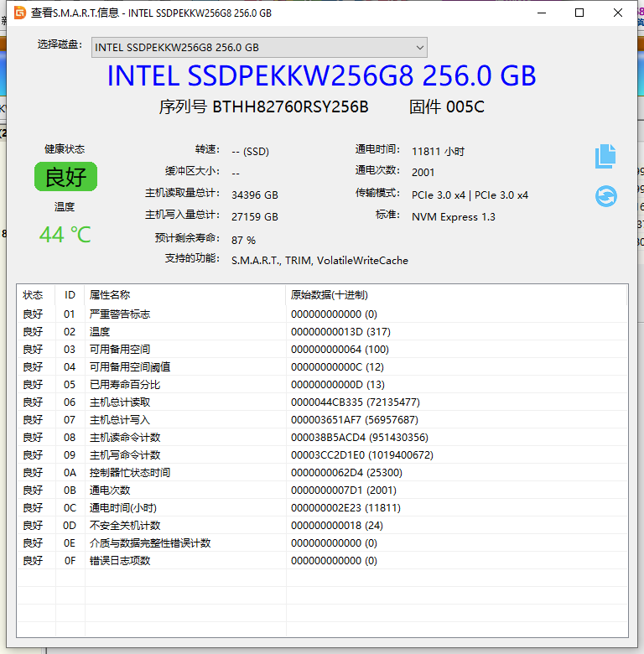Image resolution: width=644 pixels, height=654 pixels.
Task: Select the 错误日志项数 row
Action: click(x=322, y=561)
